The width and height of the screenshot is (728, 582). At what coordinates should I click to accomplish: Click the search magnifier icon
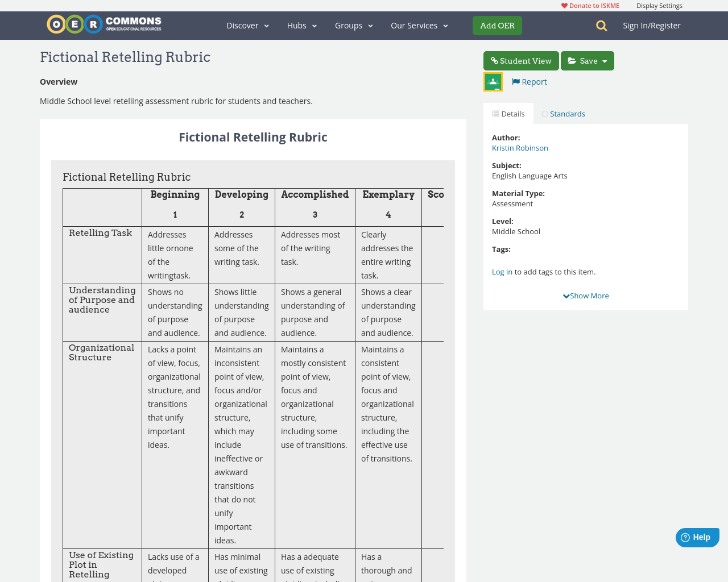click(599, 25)
